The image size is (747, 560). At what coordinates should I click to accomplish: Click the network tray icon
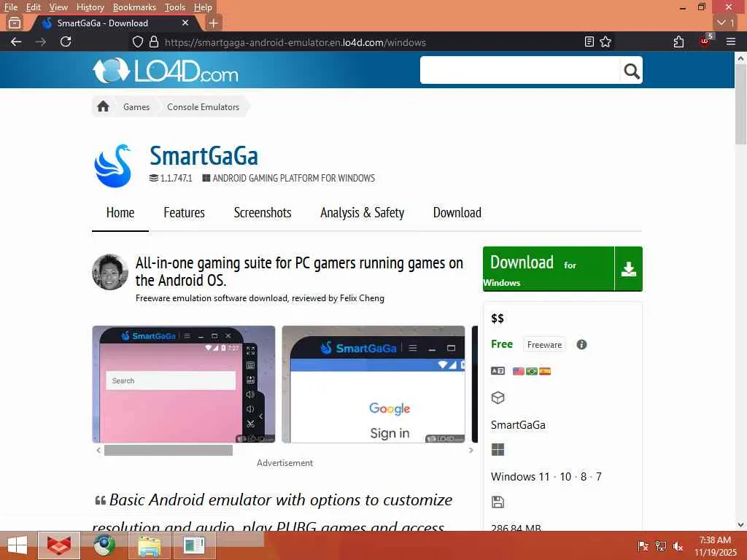coord(661,546)
